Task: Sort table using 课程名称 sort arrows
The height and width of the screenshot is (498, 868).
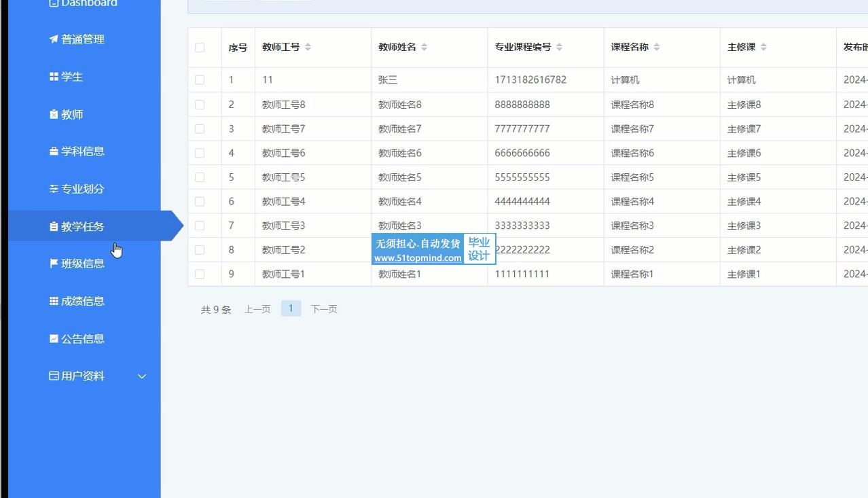Action: 657,48
